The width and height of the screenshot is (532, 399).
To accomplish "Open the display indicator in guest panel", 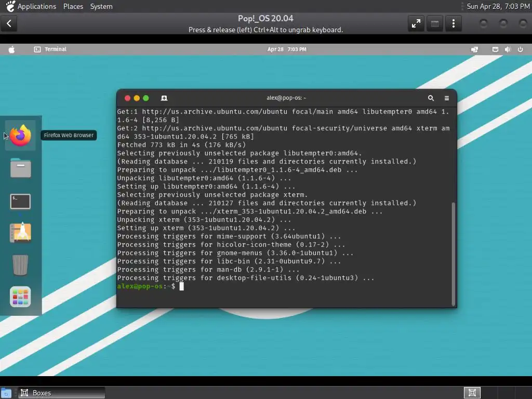I will tap(474, 49).
